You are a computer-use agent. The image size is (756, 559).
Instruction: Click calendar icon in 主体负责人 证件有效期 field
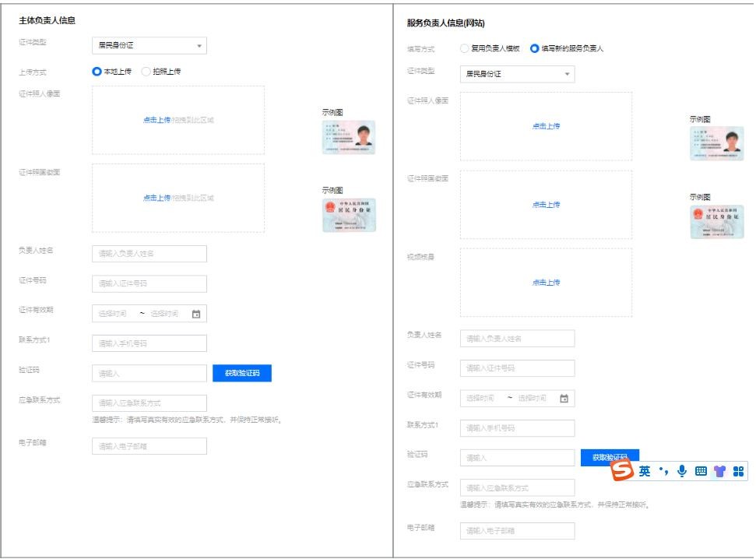(196, 314)
